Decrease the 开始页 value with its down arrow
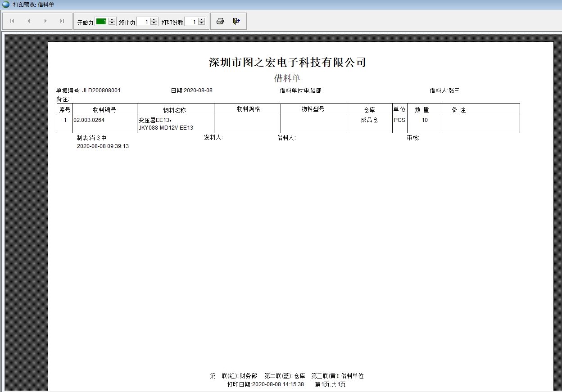 [111, 23]
